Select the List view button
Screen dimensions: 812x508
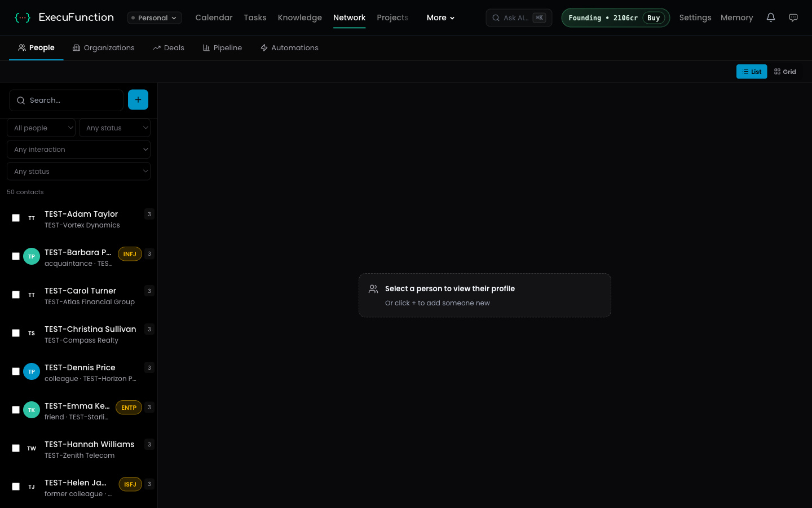[x=751, y=72]
